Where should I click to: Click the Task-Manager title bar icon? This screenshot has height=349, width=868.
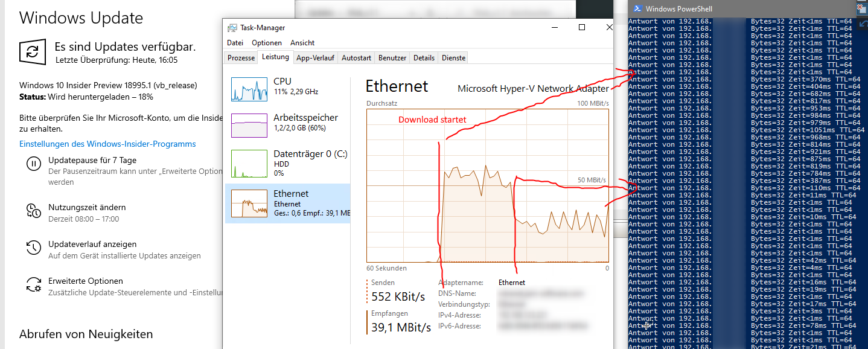point(232,28)
